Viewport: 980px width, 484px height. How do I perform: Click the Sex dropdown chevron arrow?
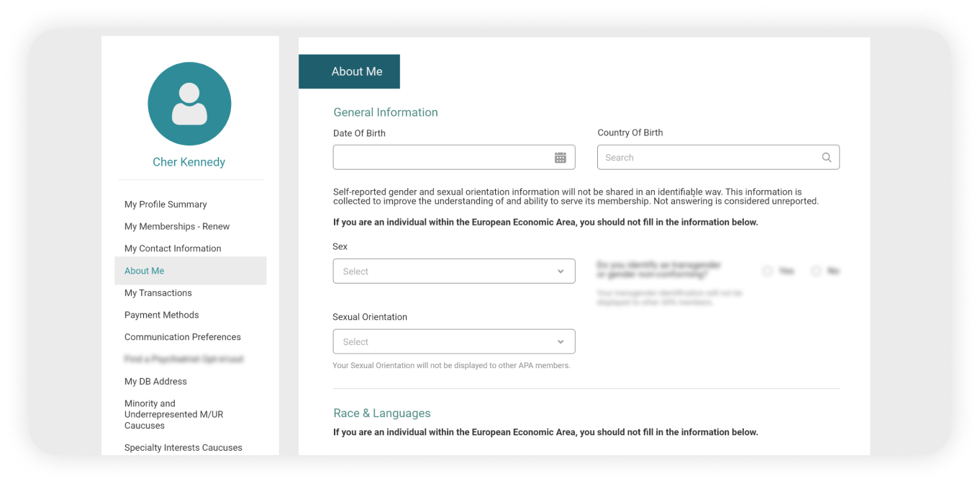coord(561,272)
